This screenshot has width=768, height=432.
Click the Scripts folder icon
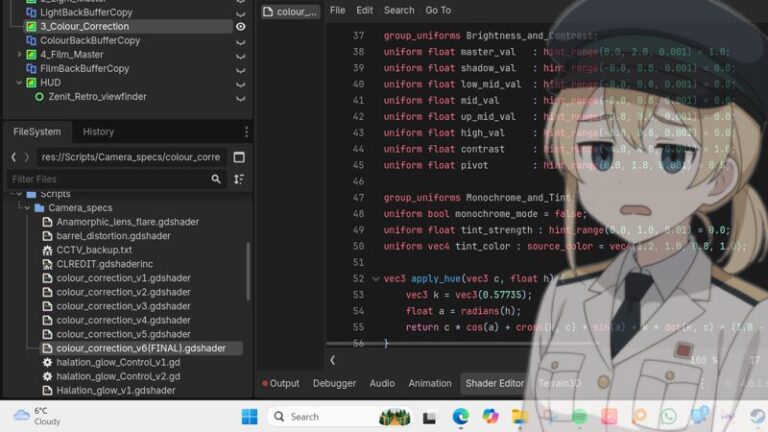point(31,194)
